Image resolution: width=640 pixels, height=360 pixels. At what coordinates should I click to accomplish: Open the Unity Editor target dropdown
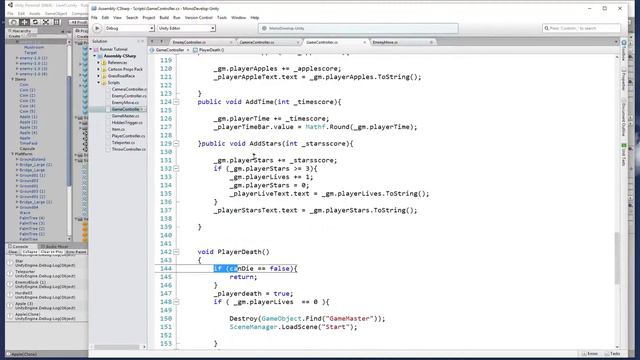coord(187,28)
